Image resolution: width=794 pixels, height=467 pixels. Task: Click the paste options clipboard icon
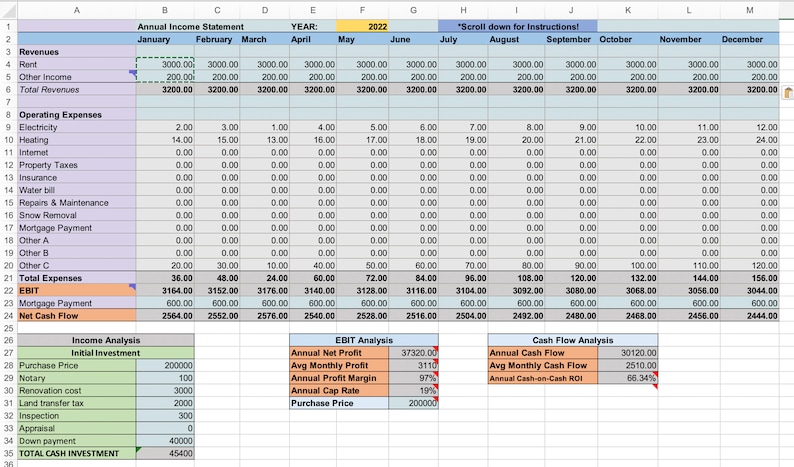[788, 93]
